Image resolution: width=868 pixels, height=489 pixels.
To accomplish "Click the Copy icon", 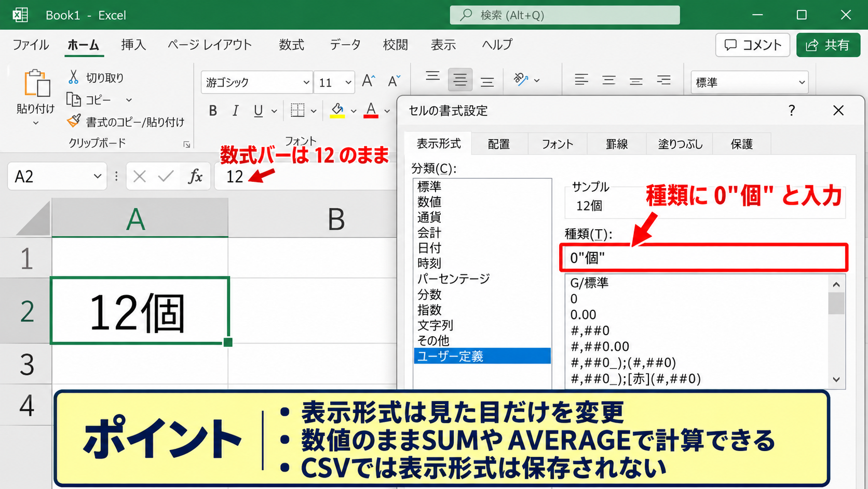I will [73, 99].
